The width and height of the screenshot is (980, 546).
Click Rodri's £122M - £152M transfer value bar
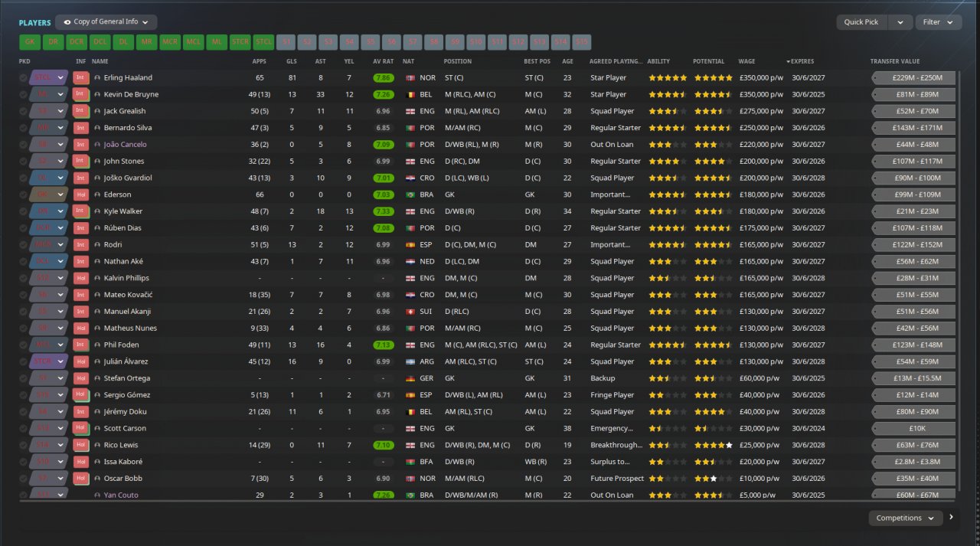(913, 244)
